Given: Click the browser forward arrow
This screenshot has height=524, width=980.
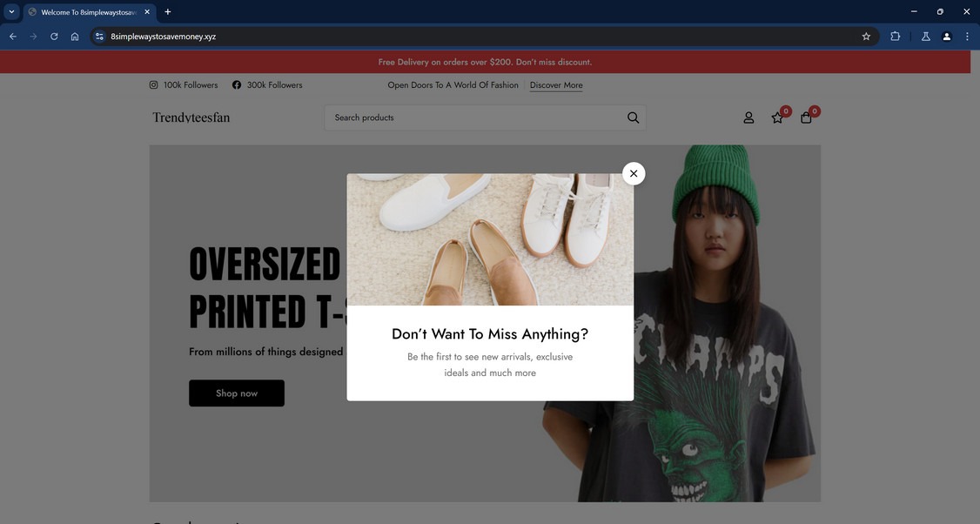Looking at the screenshot, I should tap(33, 37).
